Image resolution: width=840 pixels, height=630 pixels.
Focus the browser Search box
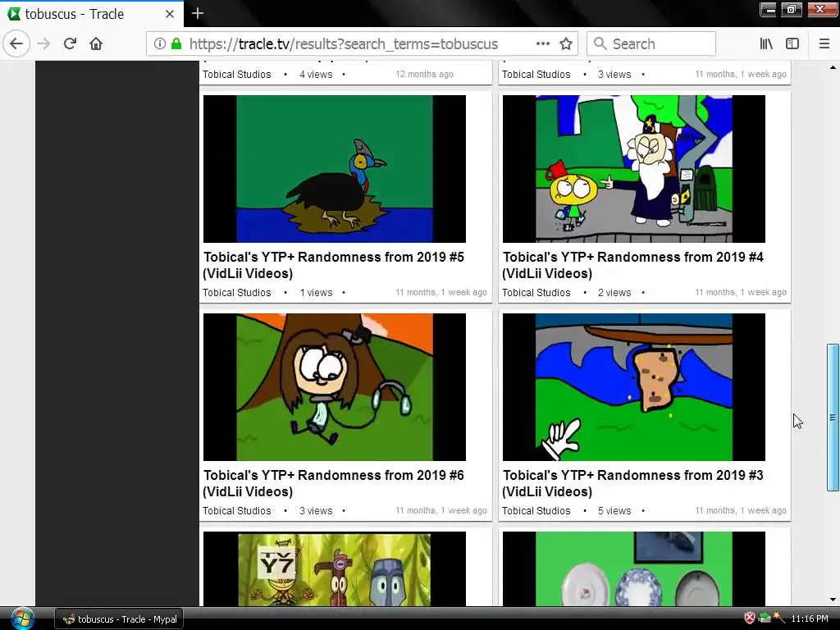point(651,43)
